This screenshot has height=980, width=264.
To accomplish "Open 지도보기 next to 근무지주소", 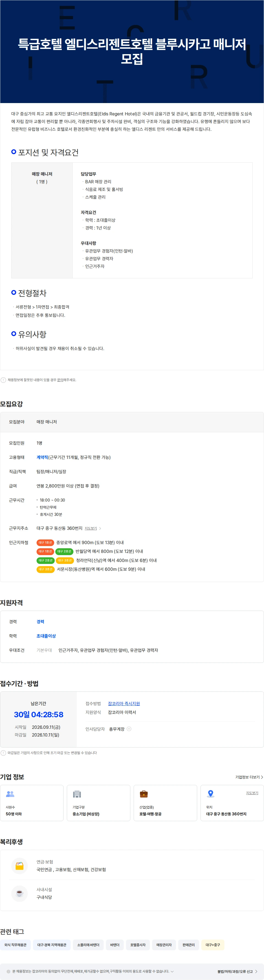I will 91,528.
